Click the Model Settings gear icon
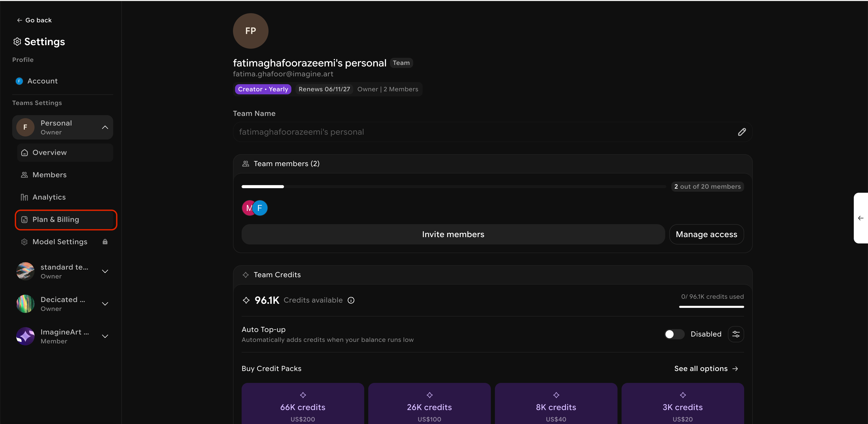Viewport: 868px width, 424px height. point(24,242)
